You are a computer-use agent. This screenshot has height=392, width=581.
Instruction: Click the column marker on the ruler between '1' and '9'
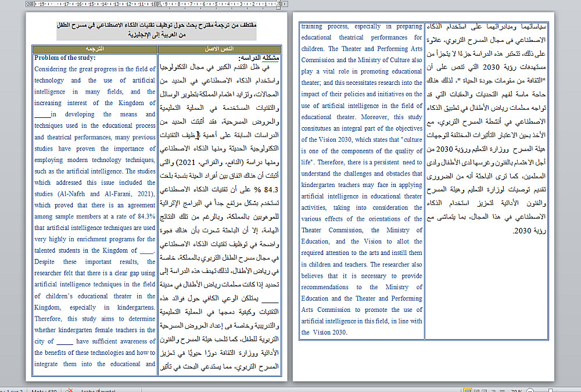158,4
